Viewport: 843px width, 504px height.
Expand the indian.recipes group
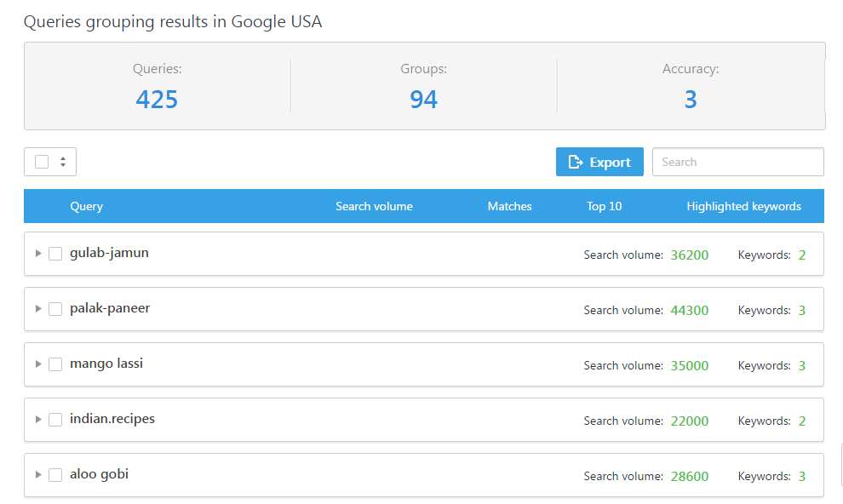(38, 419)
